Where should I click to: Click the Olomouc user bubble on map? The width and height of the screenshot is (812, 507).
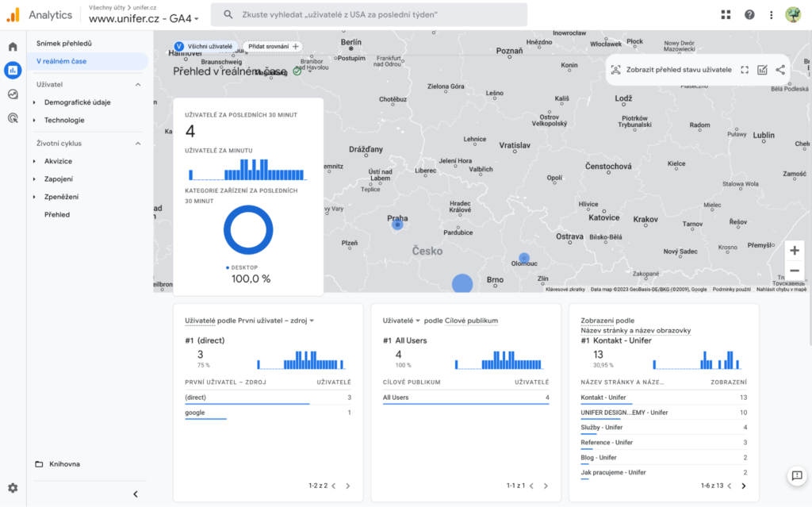coord(524,258)
